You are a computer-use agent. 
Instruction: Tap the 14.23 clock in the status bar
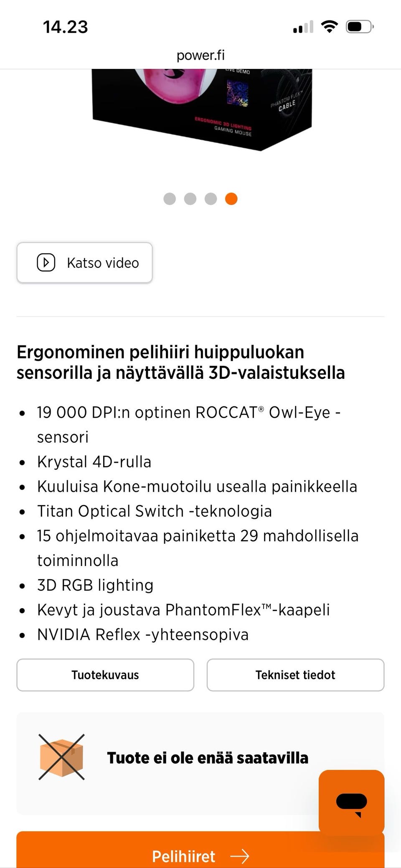point(65,26)
